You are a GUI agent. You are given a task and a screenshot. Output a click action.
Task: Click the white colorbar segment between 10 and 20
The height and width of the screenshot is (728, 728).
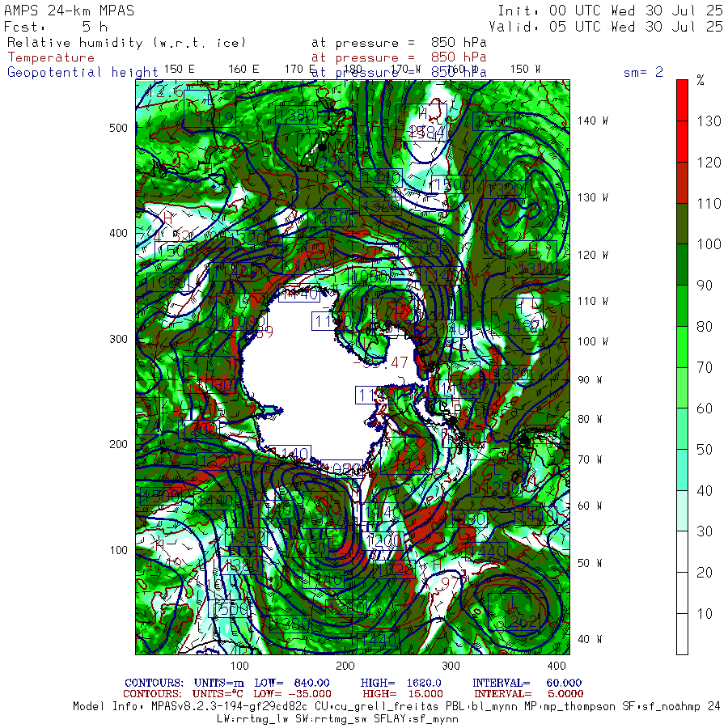[682, 593]
